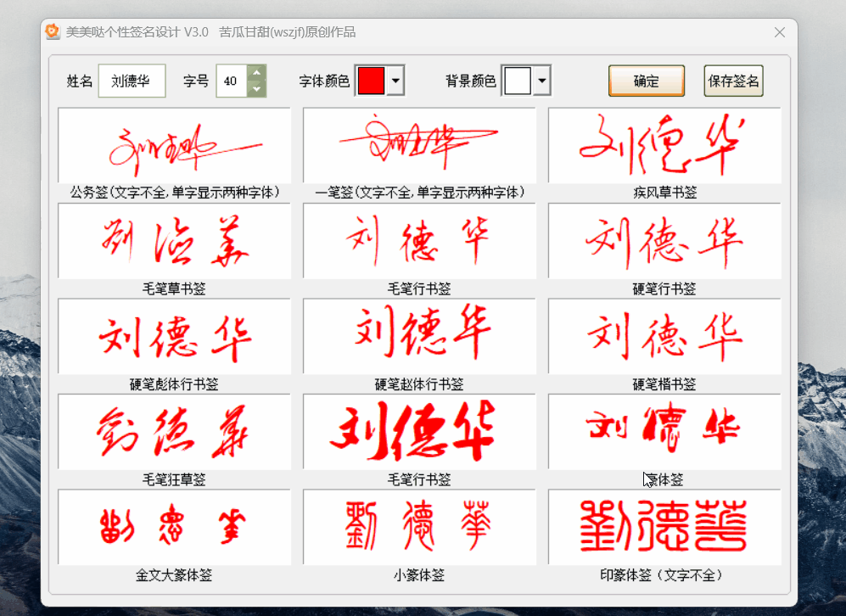Screen dimensions: 846x616
Task: Click the 姓名 label
Action: [80, 81]
